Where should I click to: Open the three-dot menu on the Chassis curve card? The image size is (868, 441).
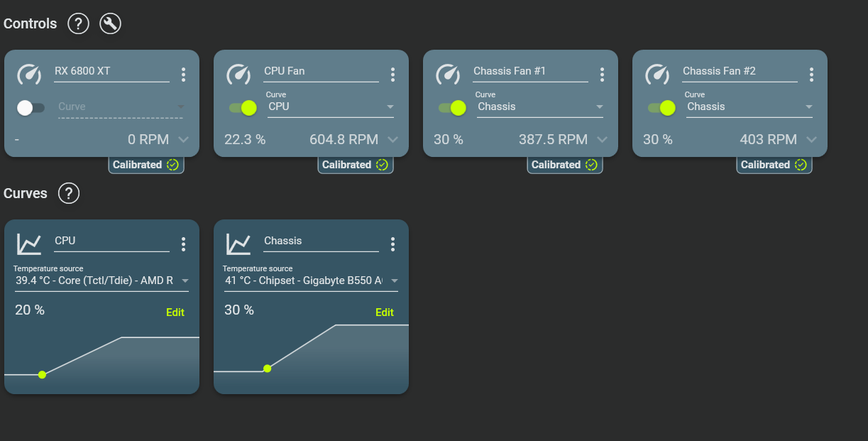pos(393,244)
